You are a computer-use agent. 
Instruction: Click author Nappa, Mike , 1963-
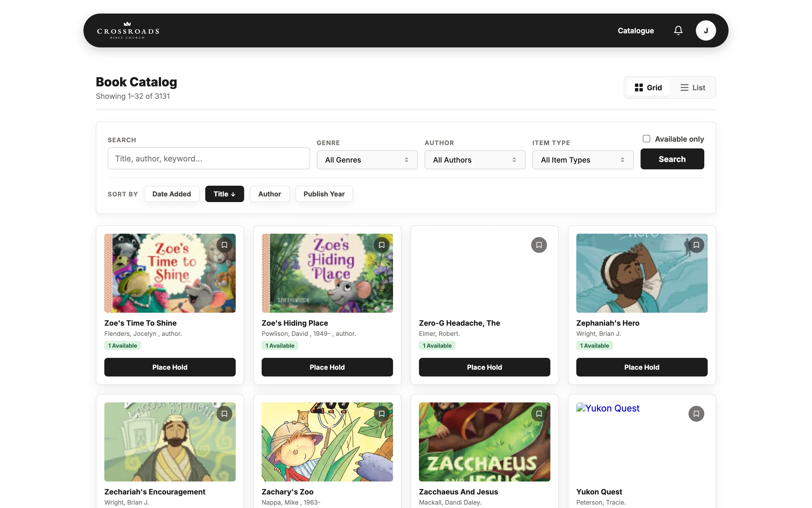click(x=291, y=502)
